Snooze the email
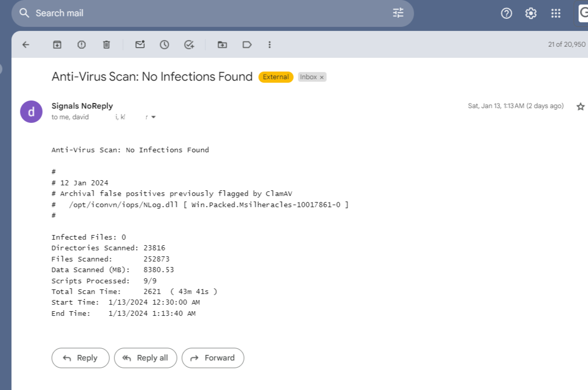588x390 pixels. [164, 45]
